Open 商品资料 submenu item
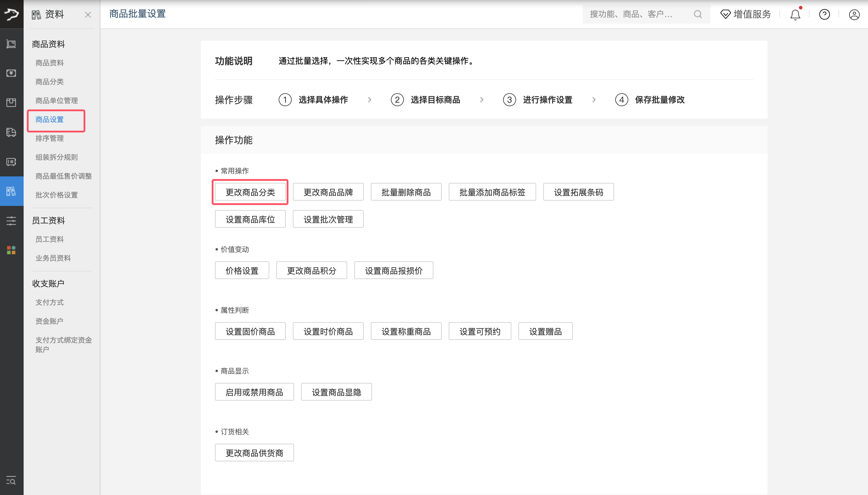This screenshot has height=495, width=868. coord(50,63)
